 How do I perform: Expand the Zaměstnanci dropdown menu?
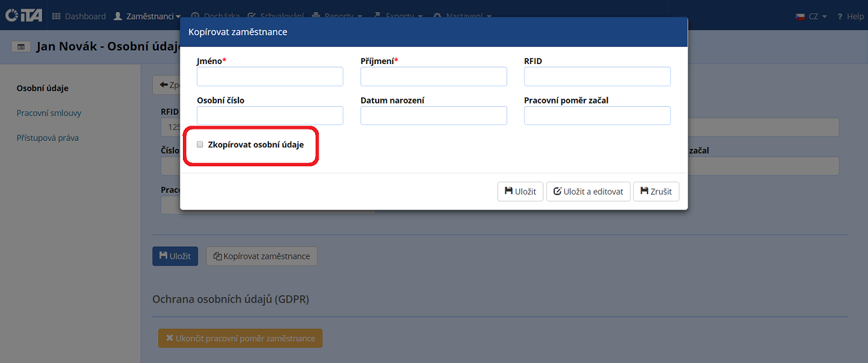tap(148, 16)
